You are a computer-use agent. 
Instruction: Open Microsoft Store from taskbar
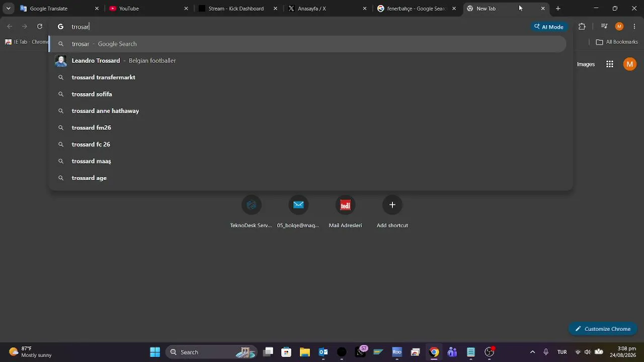286,352
